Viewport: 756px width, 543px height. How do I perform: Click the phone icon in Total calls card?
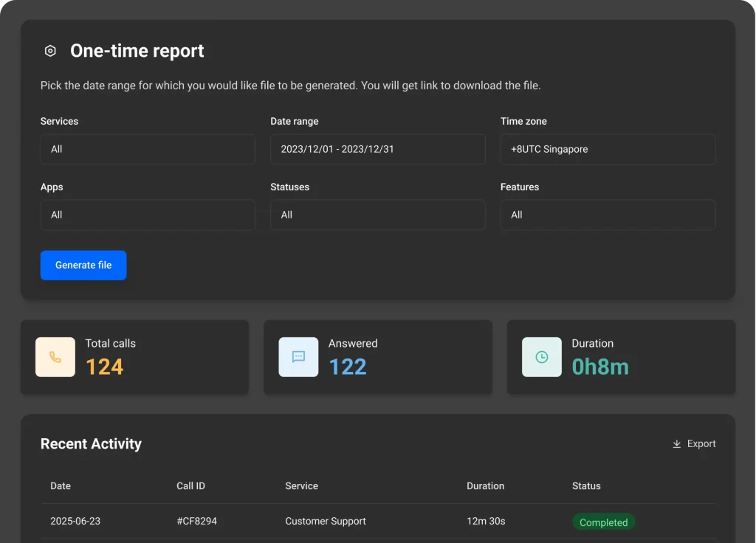coord(55,357)
